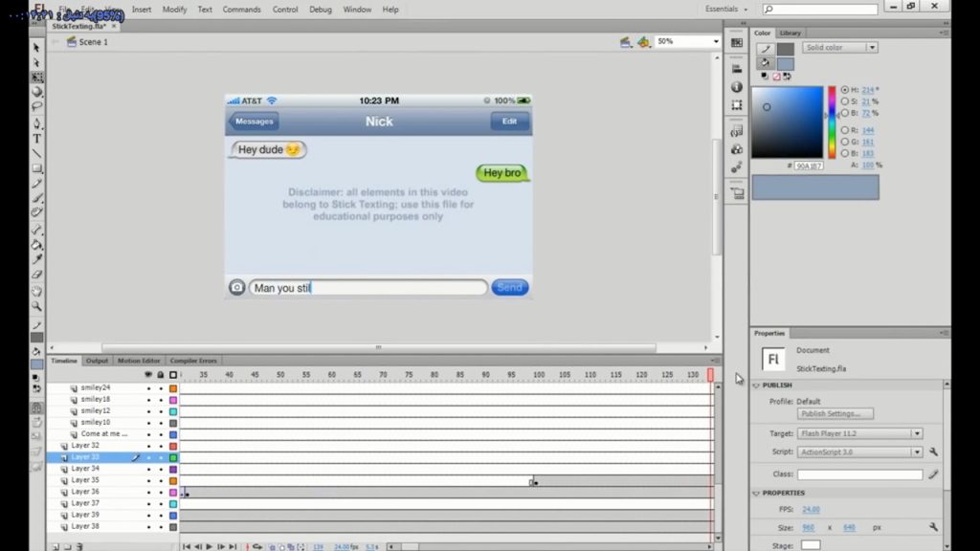The height and width of the screenshot is (551, 980).
Task: Open the Flash Player 11.2 target dropdown
Action: click(859, 433)
